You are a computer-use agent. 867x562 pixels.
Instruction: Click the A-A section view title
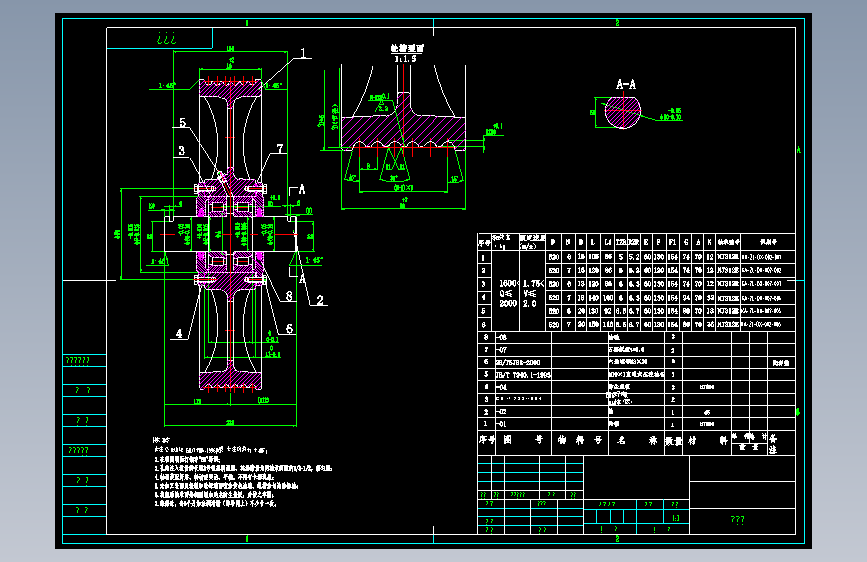pyautogui.click(x=626, y=85)
